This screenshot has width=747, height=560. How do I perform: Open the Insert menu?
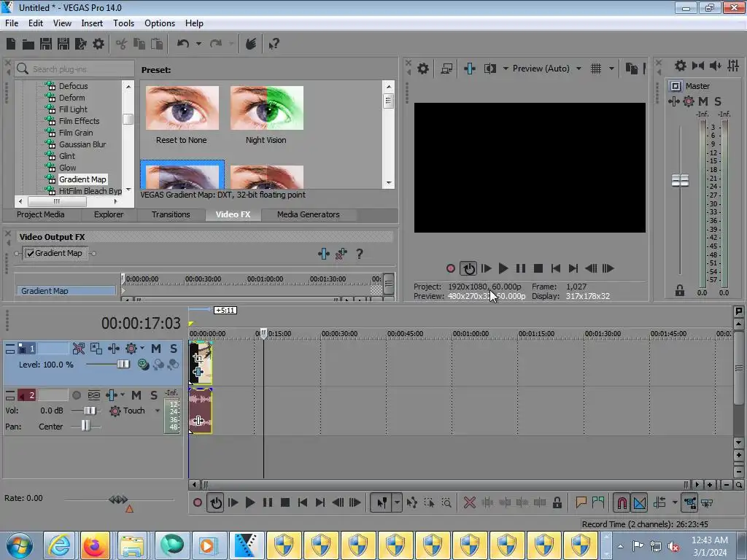pyautogui.click(x=92, y=23)
